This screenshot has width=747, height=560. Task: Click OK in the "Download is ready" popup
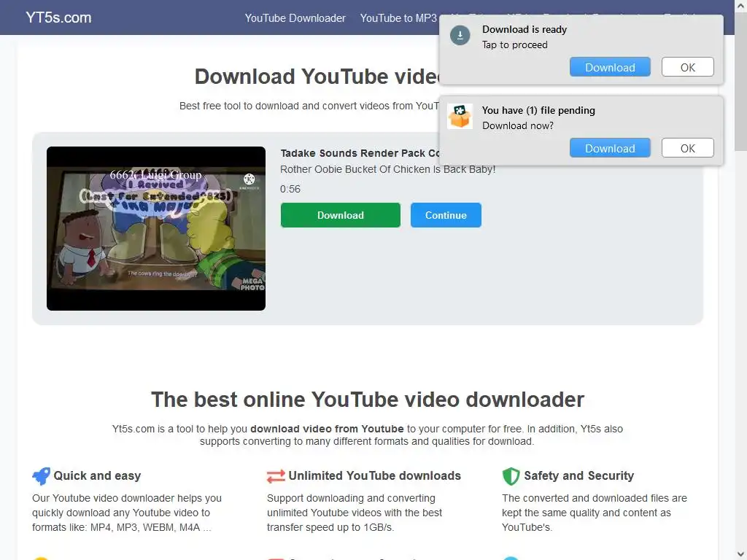[687, 67]
